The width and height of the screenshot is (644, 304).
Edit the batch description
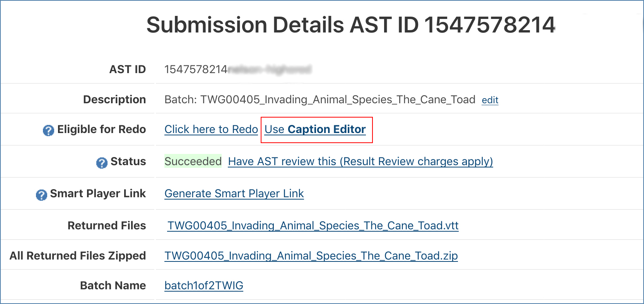click(x=490, y=100)
